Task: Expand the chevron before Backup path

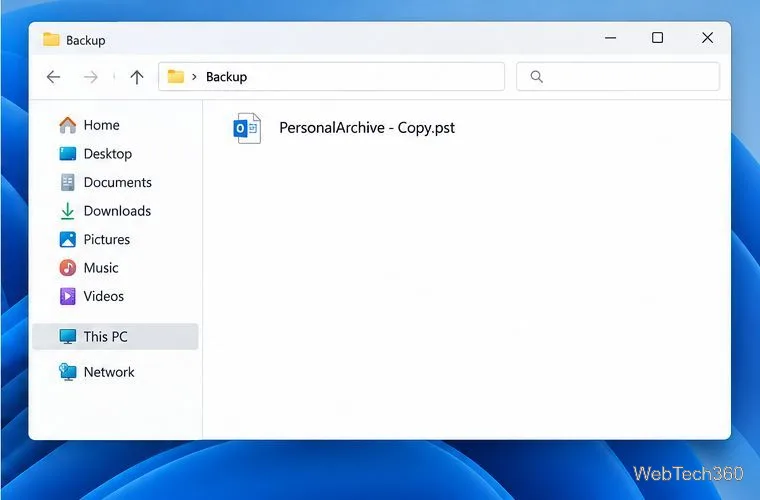Action: [x=194, y=77]
